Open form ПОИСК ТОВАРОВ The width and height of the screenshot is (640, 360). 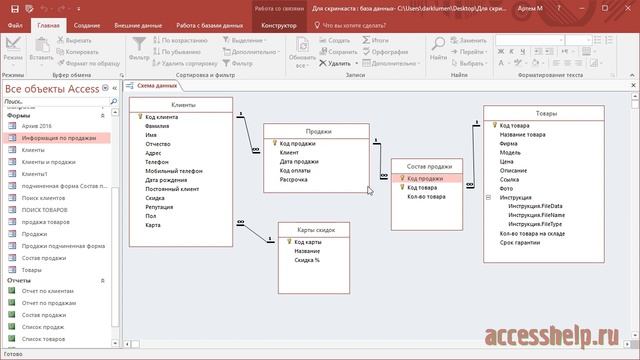(x=44, y=210)
